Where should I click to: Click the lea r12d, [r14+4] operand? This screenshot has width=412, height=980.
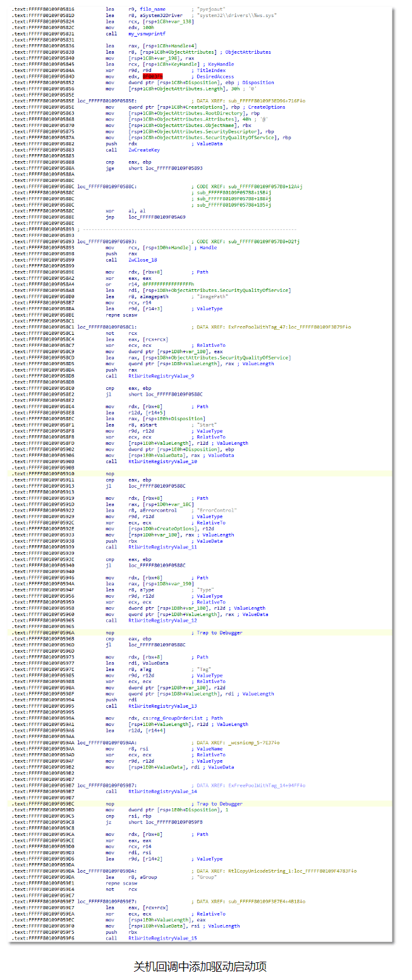(146, 730)
